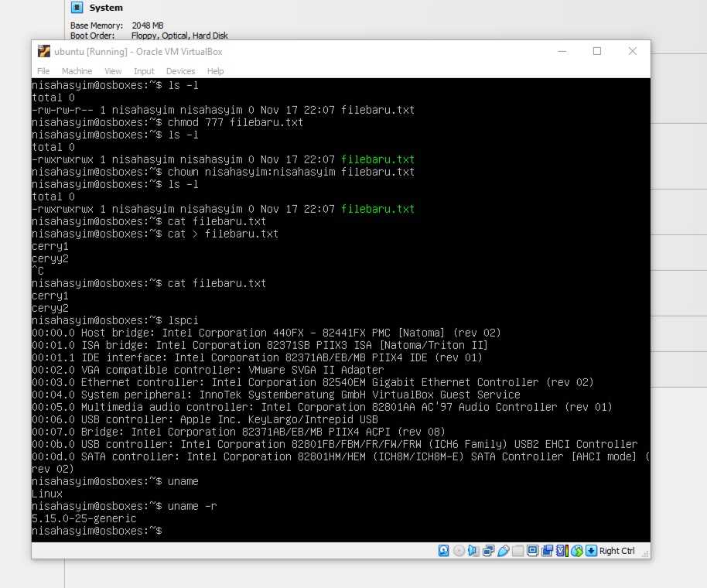Maximize the ubuntu VM window
This screenshot has height=588, width=707.
point(597,51)
